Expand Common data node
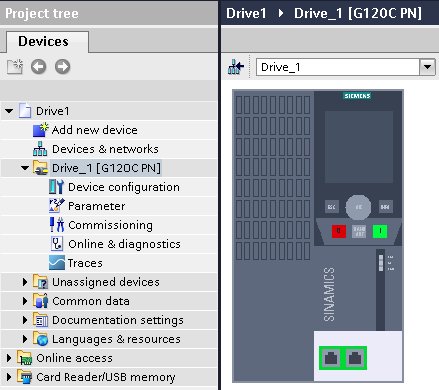 [25, 301]
